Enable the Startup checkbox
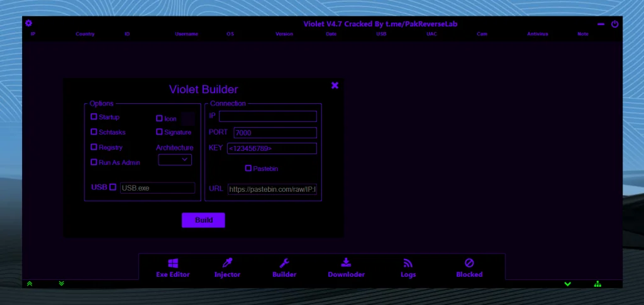 pos(94,117)
